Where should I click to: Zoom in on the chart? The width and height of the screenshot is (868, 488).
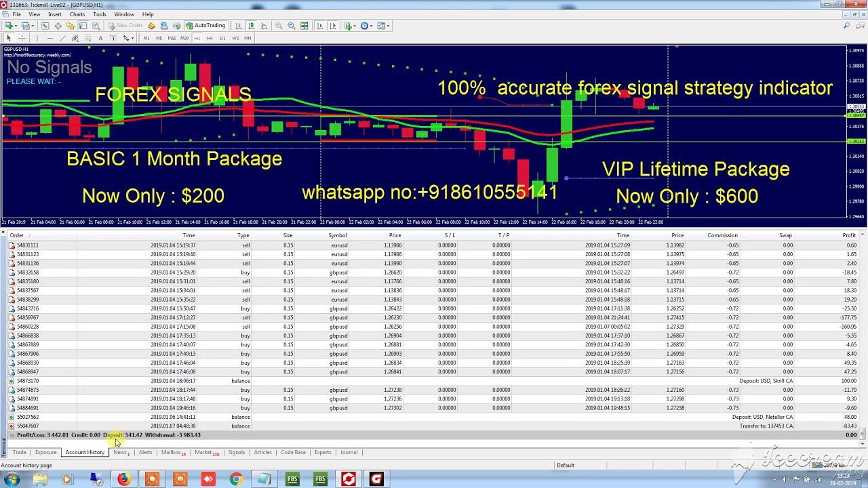[279, 26]
